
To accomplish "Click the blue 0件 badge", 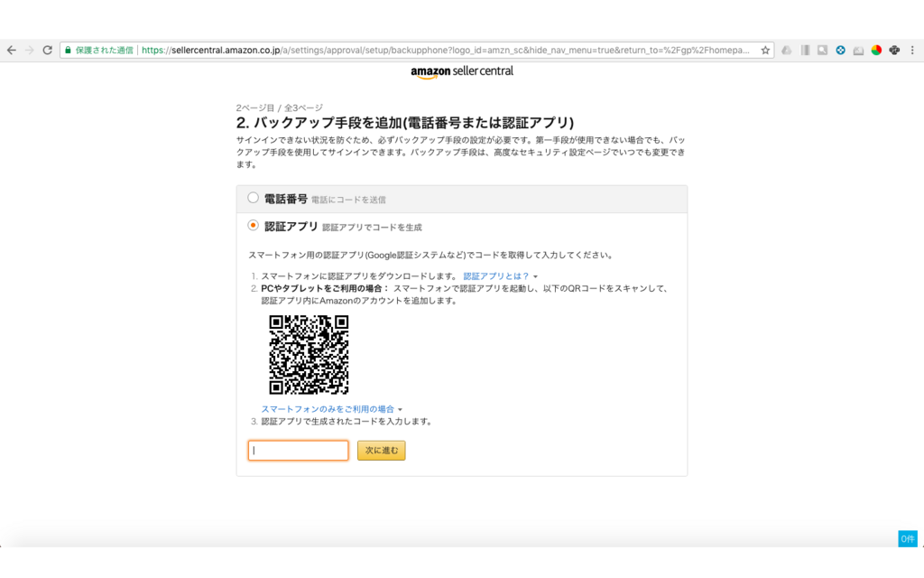I will click(908, 538).
